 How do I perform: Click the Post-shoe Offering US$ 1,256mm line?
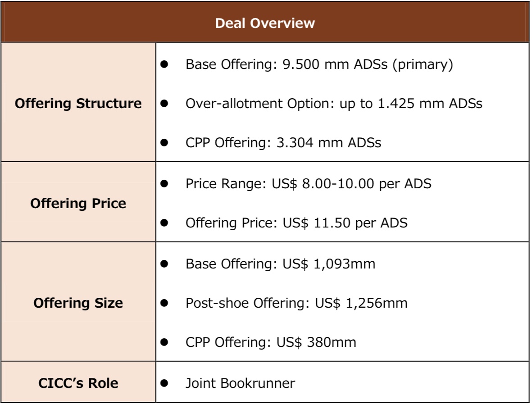tap(296, 303)
